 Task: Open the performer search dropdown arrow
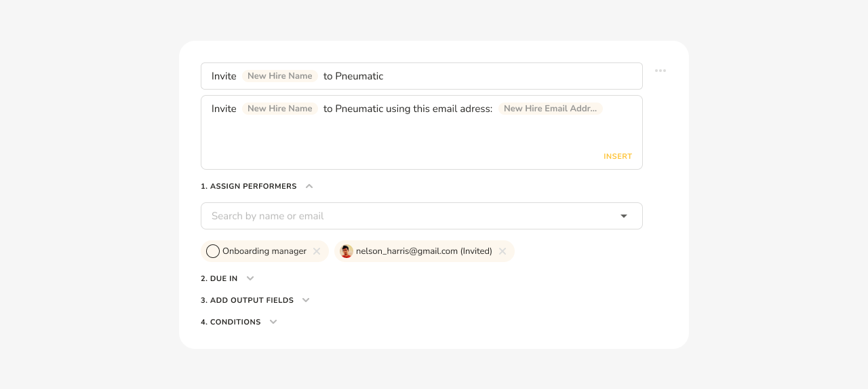(x=624, y=216)
